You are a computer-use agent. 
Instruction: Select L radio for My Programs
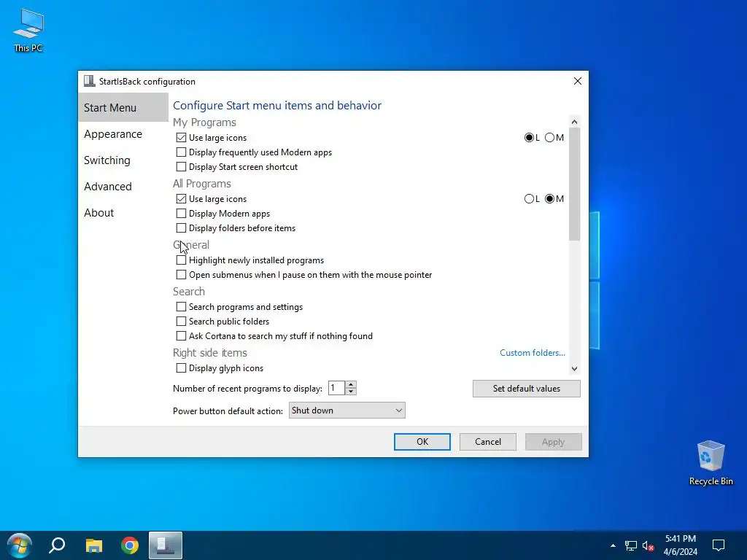coord(529,138)
